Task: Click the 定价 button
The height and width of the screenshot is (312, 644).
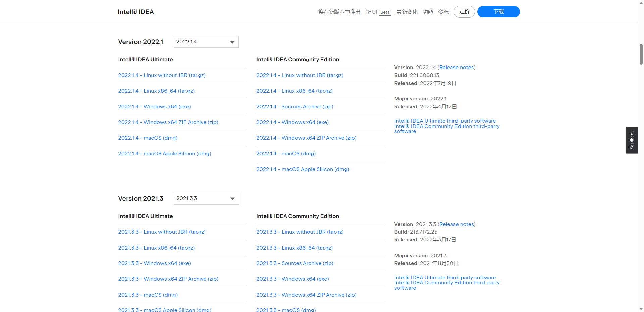Action: coord(464,12)
